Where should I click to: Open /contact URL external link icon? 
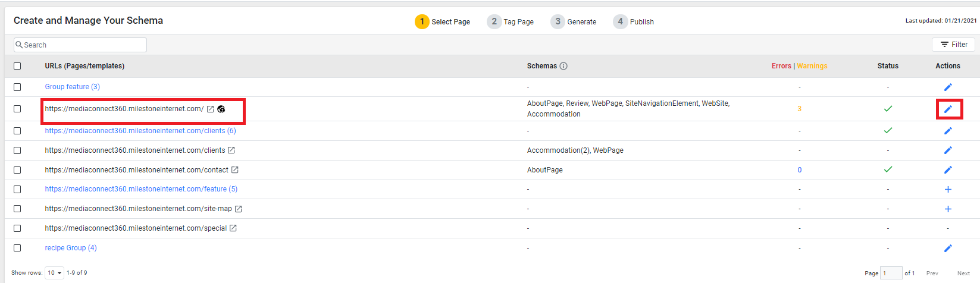235,170
